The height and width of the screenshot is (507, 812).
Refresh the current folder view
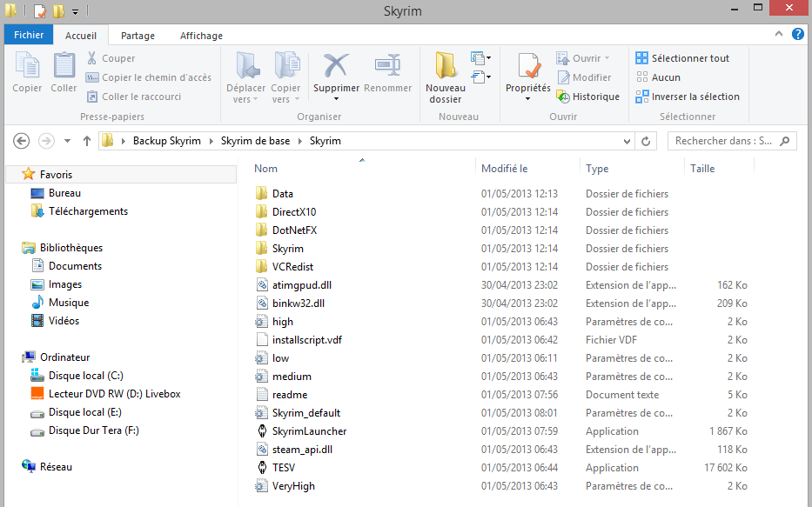pos(646,141)
